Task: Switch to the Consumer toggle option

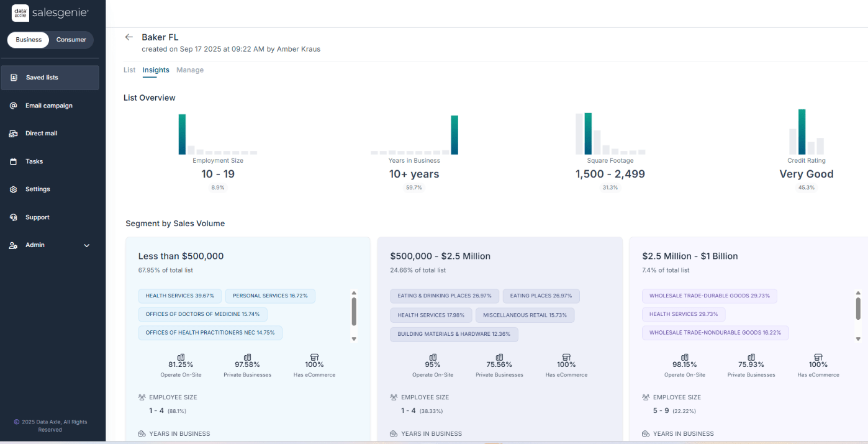Action: [71, 40]
